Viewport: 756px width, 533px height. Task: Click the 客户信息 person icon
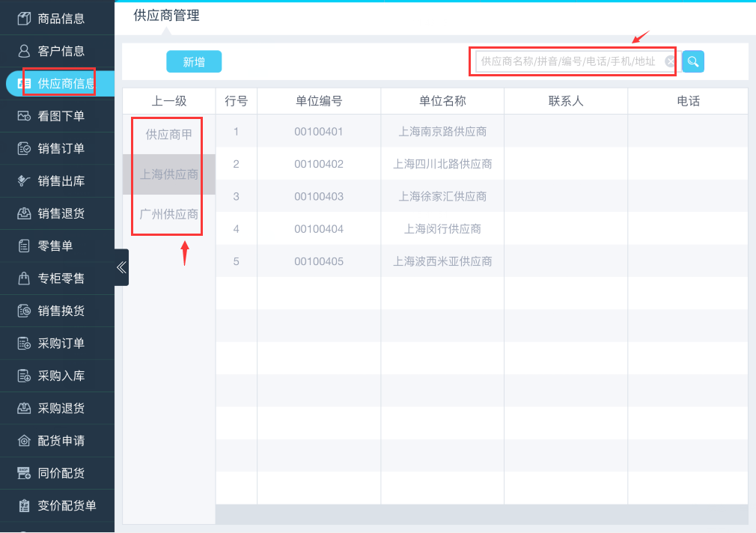24,51
